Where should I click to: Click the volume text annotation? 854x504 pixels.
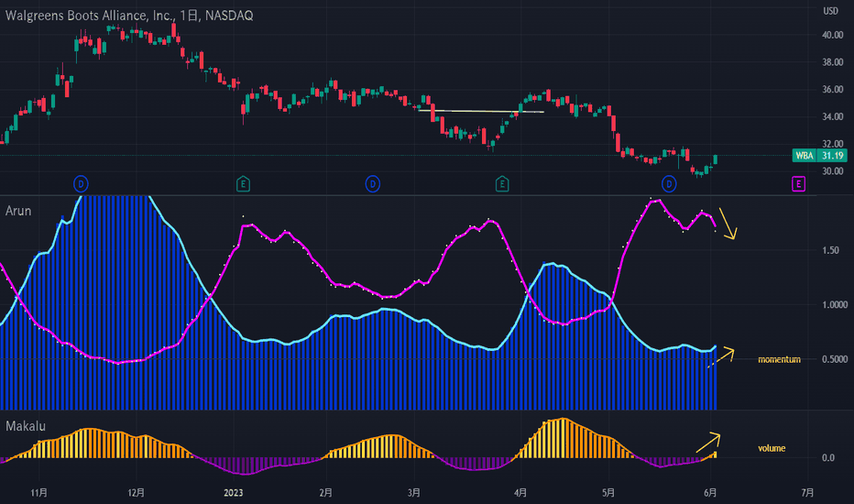click(x=772, y=448)
